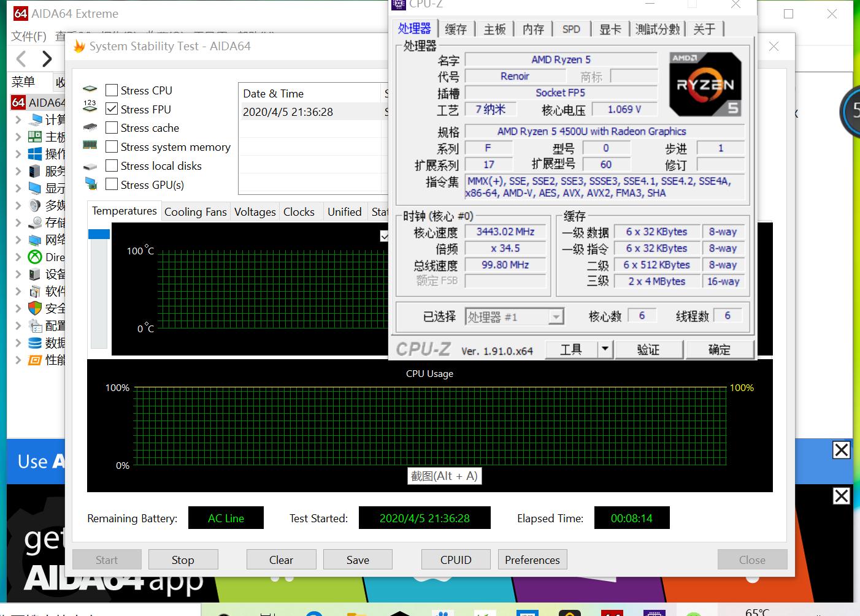Stop the running stability test

pyautogui.click(x=183, y=560)
